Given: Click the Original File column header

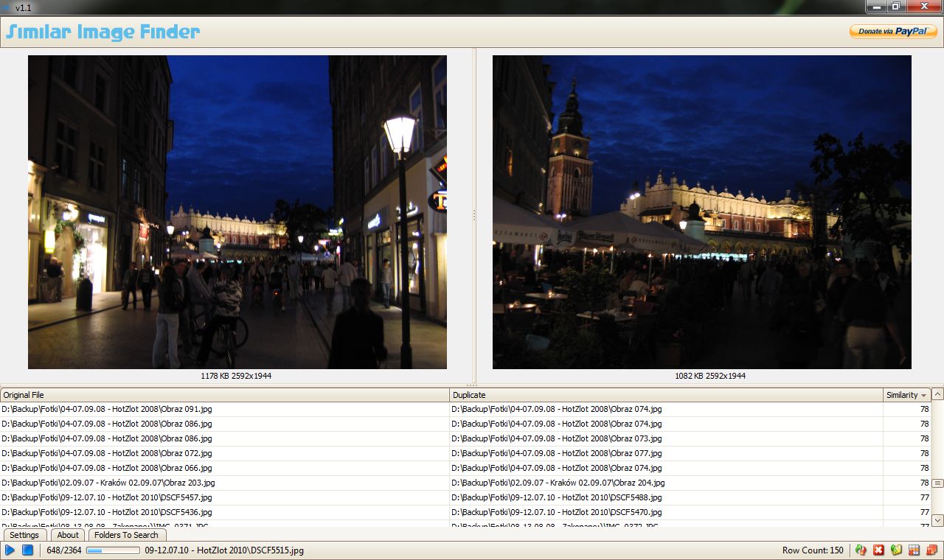Looking at the screenshot, I should pyautogui.click(x=221, y=394).
